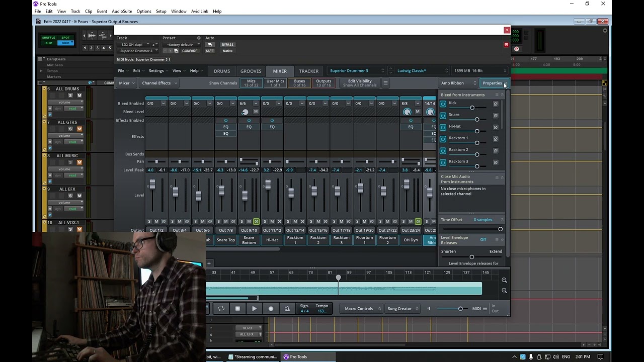Open the AudioSuite menu in Pro Tools

[x=122, y=11]
